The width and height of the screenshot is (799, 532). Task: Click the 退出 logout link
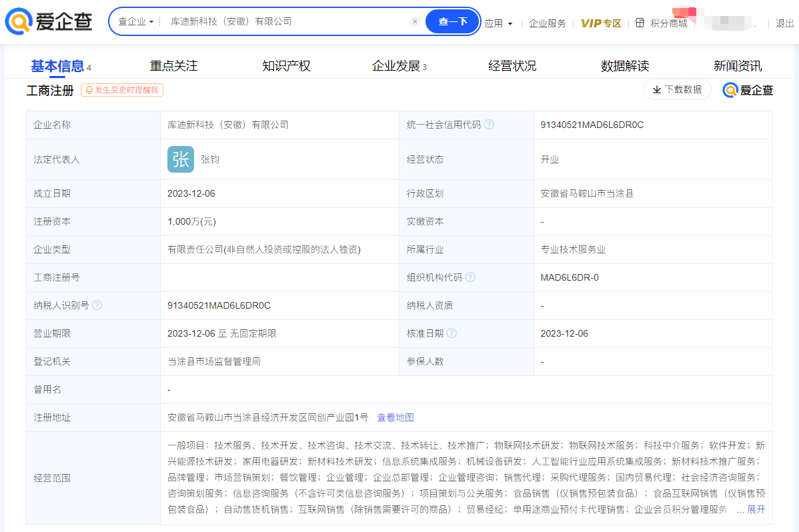[x=785, y=23]
